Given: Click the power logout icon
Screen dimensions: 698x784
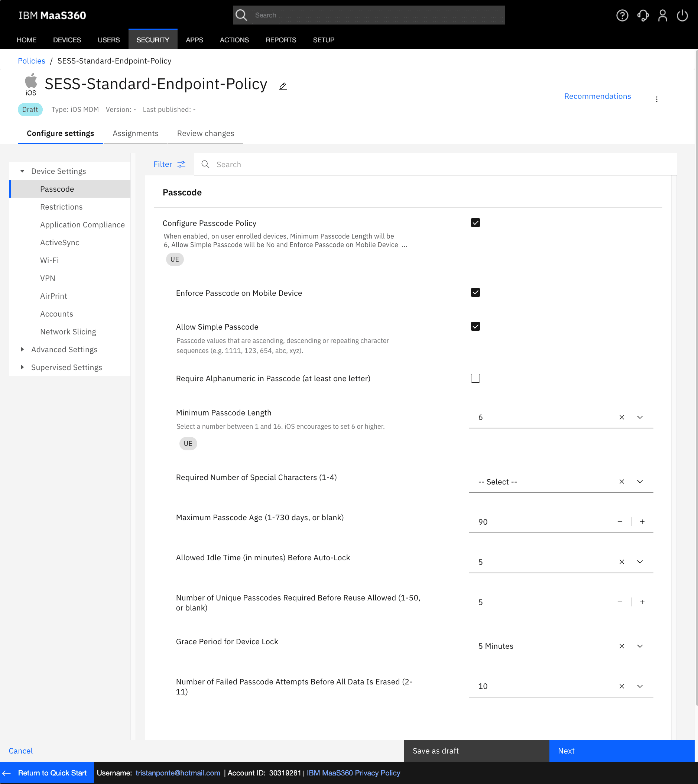Looking at the screenshot, I should pyautogui.click(x=682, y=15).
